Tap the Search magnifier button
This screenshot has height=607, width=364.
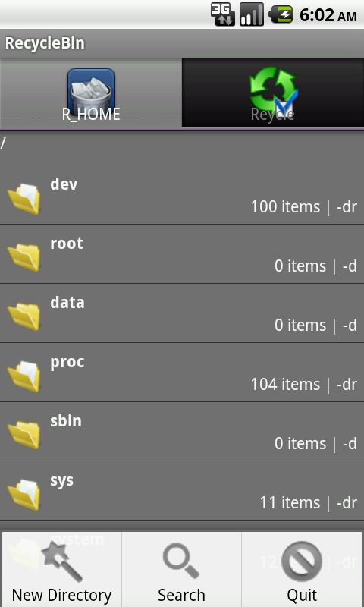pyautogui.click(x=181, y=569)
